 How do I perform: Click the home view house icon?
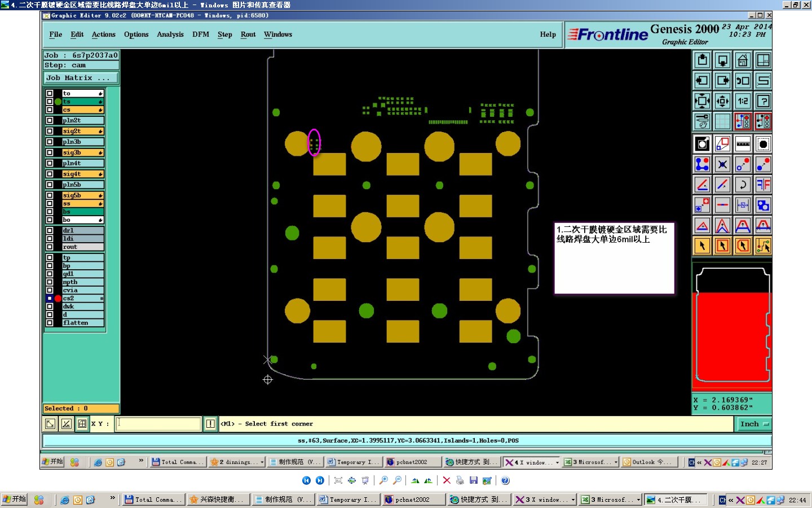(743, 60)
